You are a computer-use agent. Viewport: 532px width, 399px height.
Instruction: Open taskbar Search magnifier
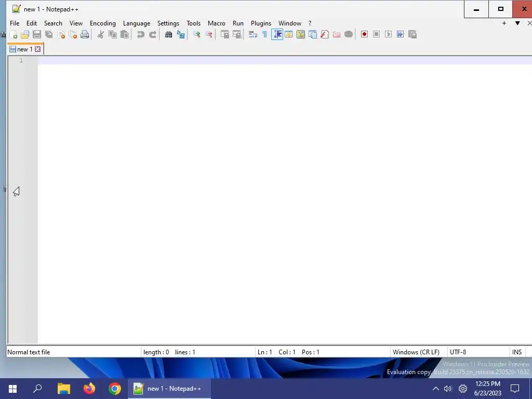click(x=37, y=389)
